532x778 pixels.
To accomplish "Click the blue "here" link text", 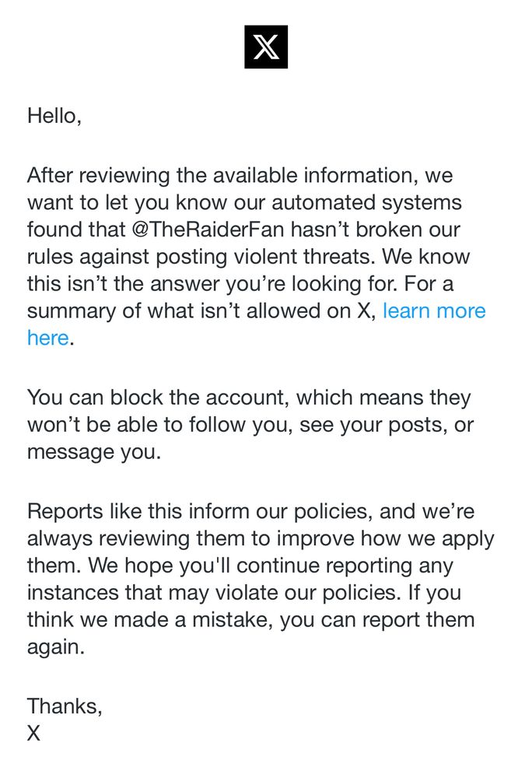I will tap(47, 338).
